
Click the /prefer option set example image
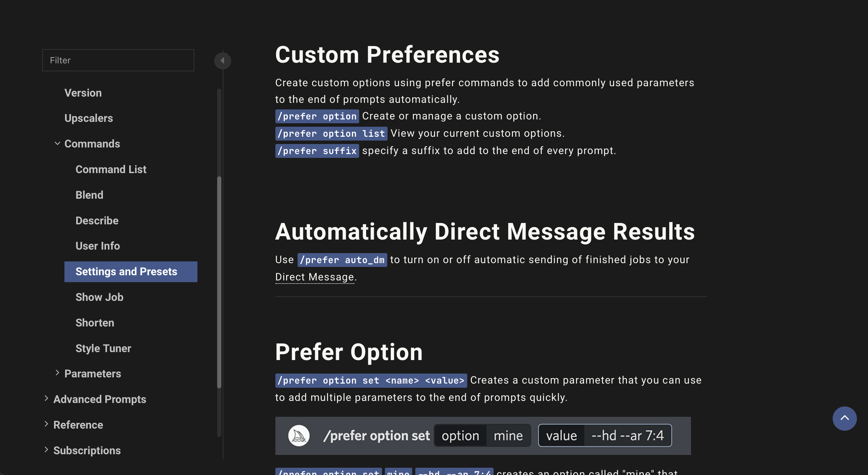(483, 436)
